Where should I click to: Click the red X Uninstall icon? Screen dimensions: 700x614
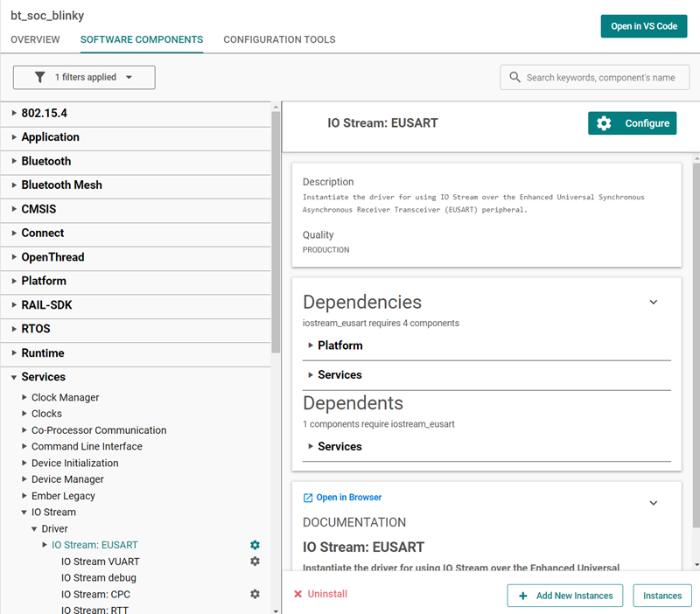pos(298,594)
